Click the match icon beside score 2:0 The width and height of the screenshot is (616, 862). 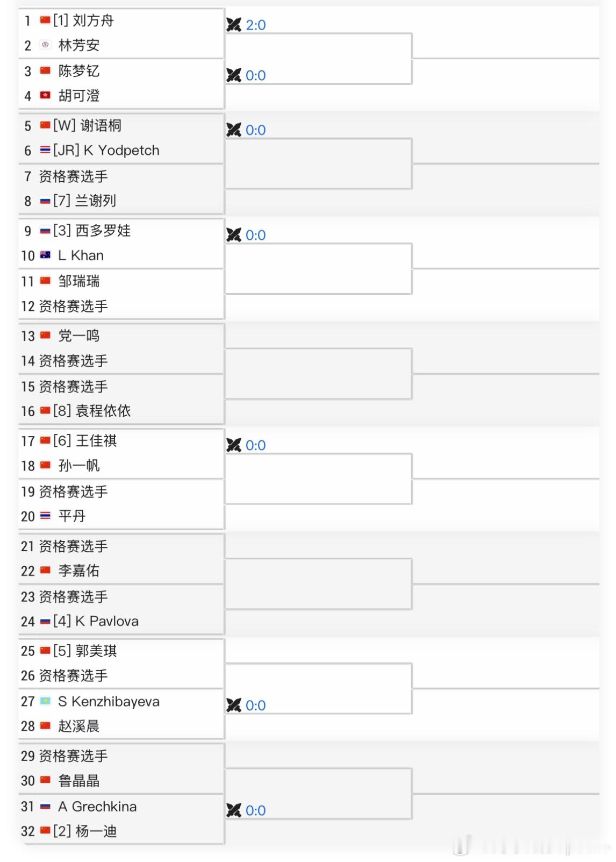pyautogui.click(x=234, y=25)
